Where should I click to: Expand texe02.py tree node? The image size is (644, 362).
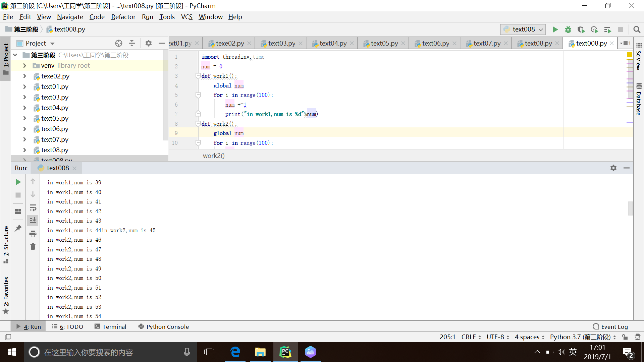click(x=24, y=76)
